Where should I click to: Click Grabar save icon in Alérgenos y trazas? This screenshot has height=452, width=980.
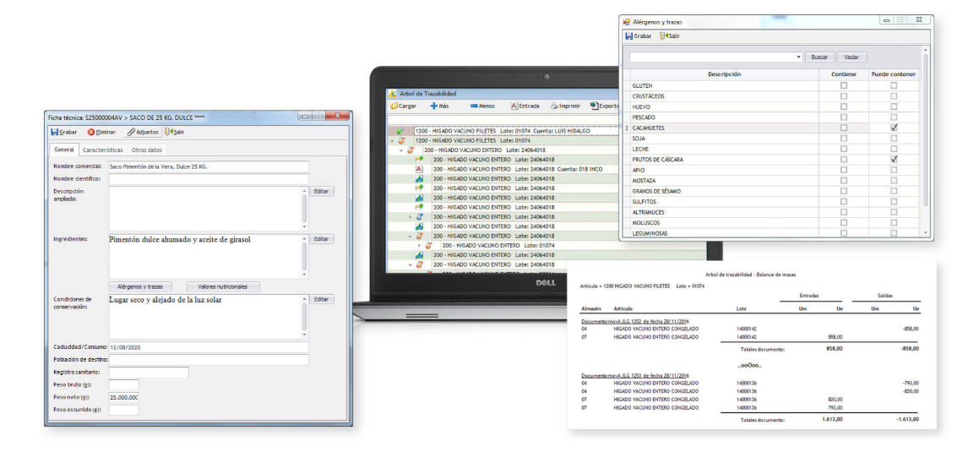click(x=629, y=35)
